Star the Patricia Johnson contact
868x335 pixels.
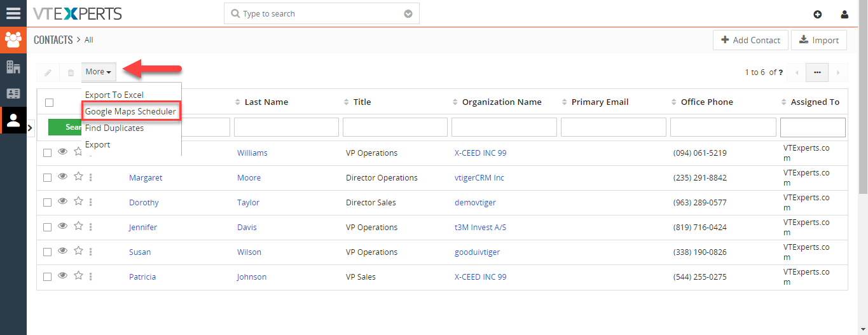[x=78, y=276]
